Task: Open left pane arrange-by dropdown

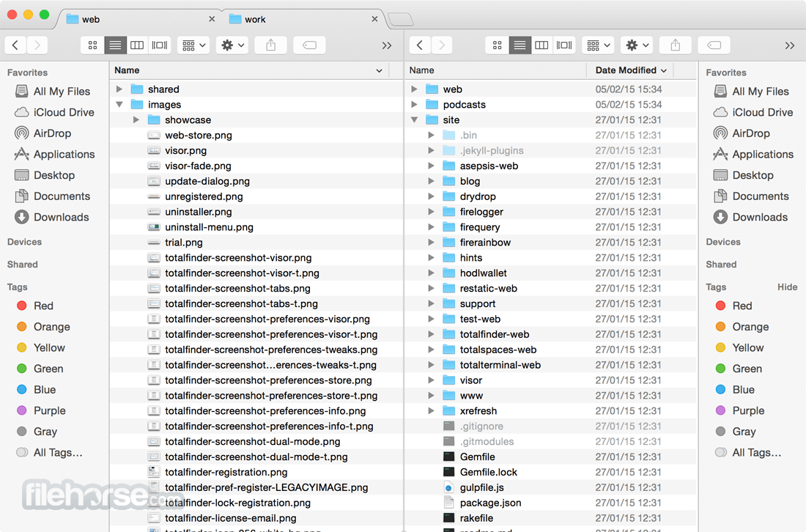Action: pos(193,45)
